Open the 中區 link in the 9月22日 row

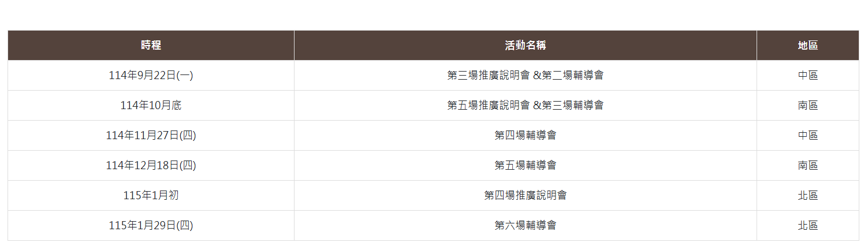click(807, 75)
